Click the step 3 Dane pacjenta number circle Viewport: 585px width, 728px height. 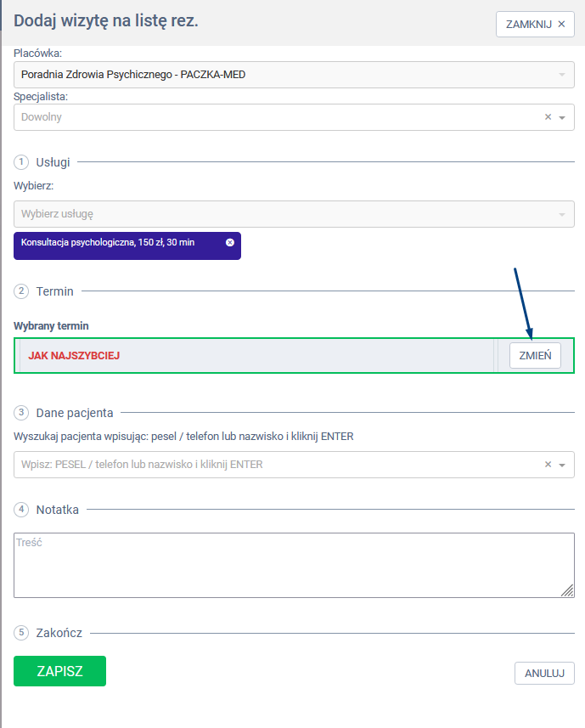tap(21, 413)
